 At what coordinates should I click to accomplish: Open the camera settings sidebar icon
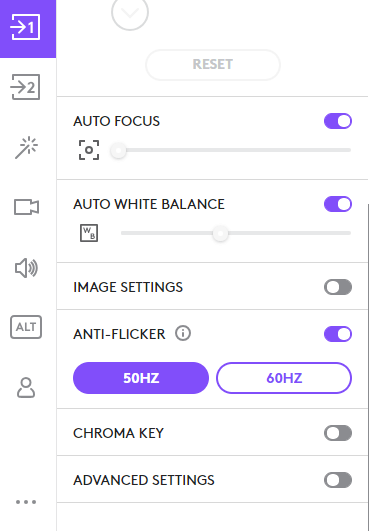point(26,207)
